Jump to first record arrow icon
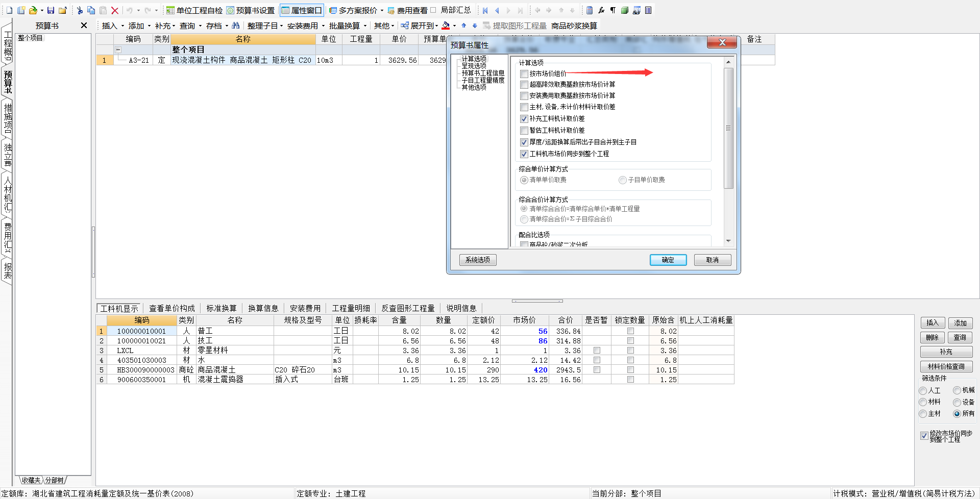980x499 pixels. click(x=485, y=10)
